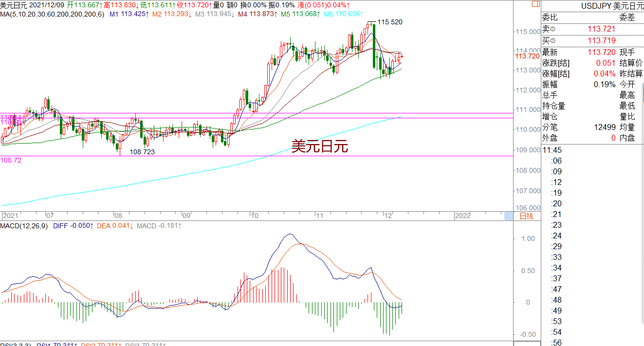Click the 分笔 value 12499
The height and width of the screenshot is (346, 644).
pos(605,127)
